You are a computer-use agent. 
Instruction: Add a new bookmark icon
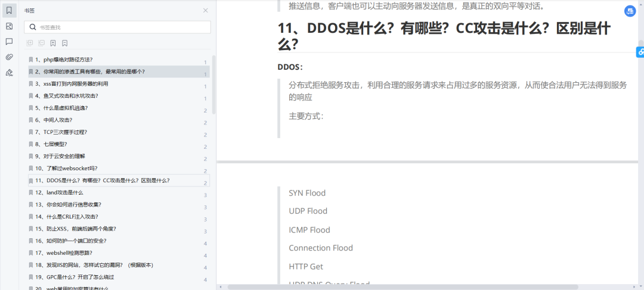click(x=53, y=43)
